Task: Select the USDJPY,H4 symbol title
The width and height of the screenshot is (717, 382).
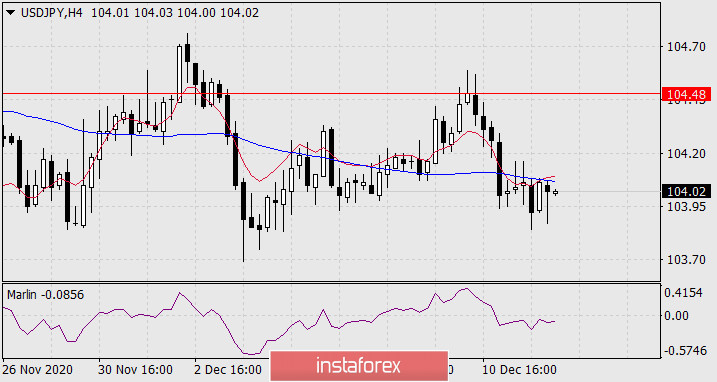Action: click(52, 13)
